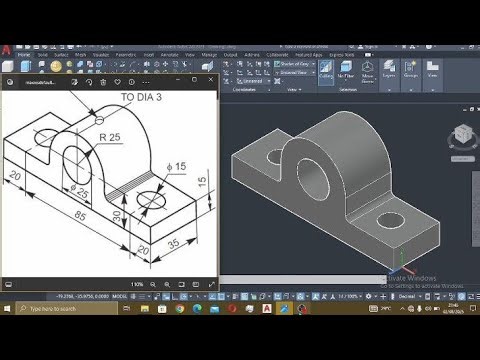Open the AutoCAD application menu logo

6,51
